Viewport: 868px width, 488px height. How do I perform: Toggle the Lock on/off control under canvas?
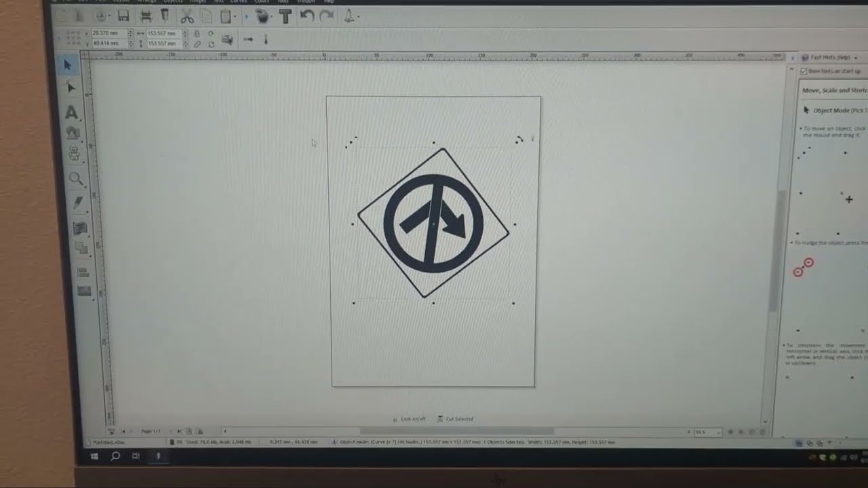point(410,419)
